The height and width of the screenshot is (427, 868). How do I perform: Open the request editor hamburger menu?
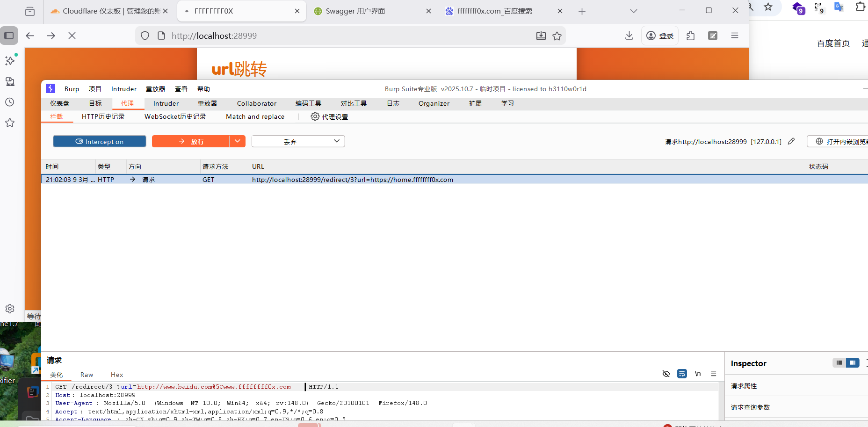tap(714, 374)
